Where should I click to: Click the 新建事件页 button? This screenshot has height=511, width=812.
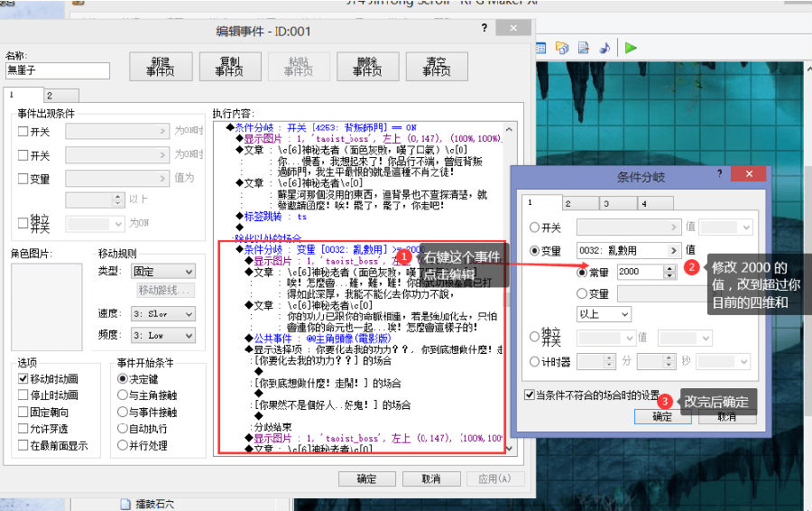tap(161, 66)
